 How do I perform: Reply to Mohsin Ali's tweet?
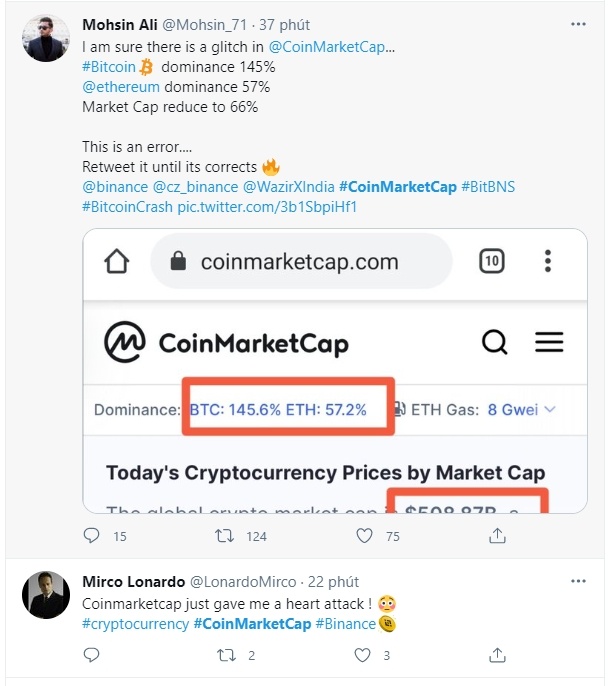click(92, 536)
